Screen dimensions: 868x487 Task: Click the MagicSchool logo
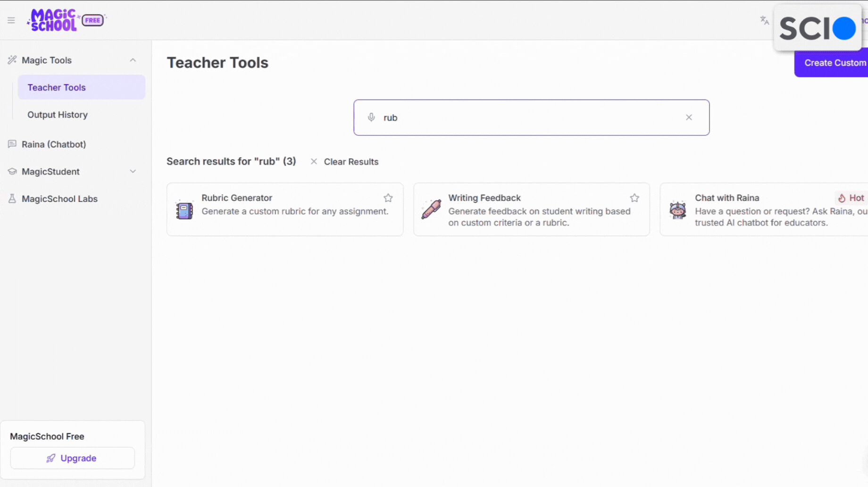click(x=52, y=20)
